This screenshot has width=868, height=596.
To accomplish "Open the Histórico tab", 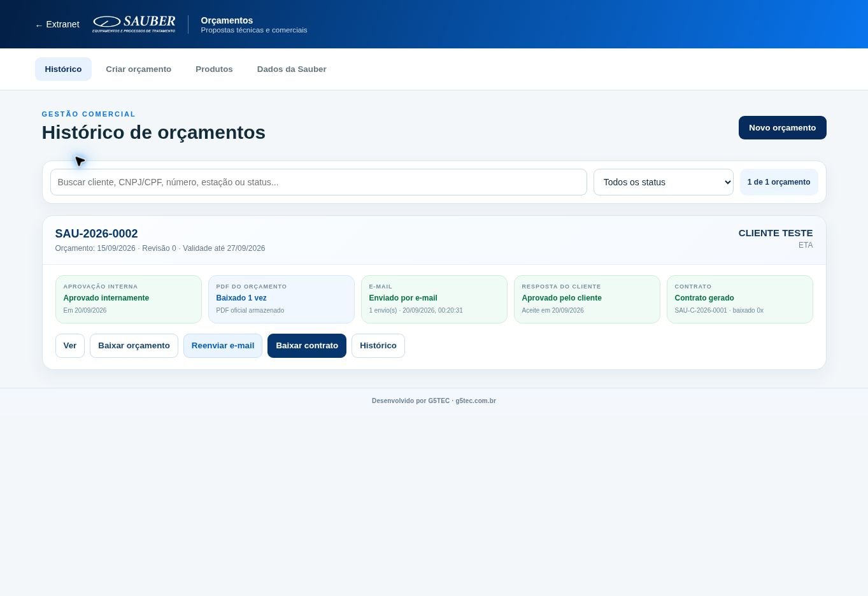I will tap(63, 69).
